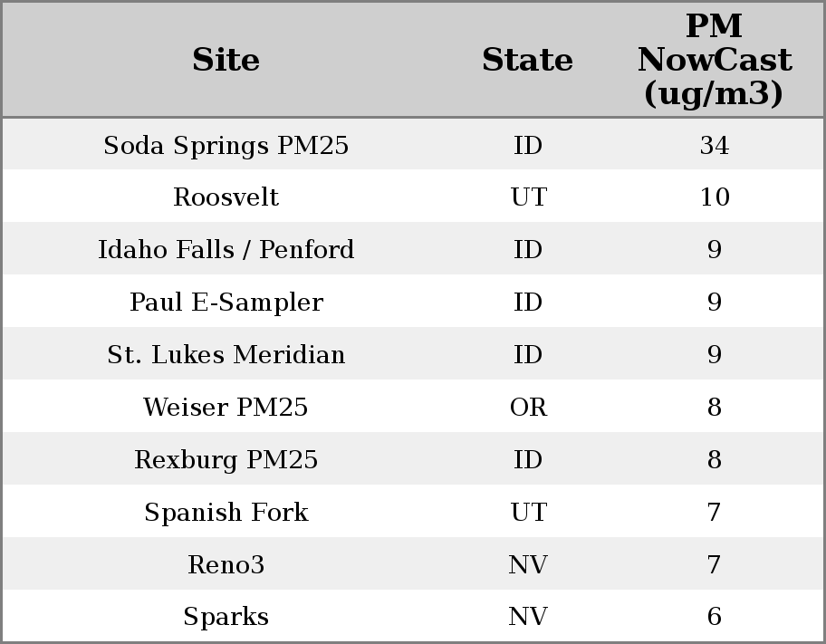
Task: Click the NowCast value 34 for Soda Springs
Action: 714,146
